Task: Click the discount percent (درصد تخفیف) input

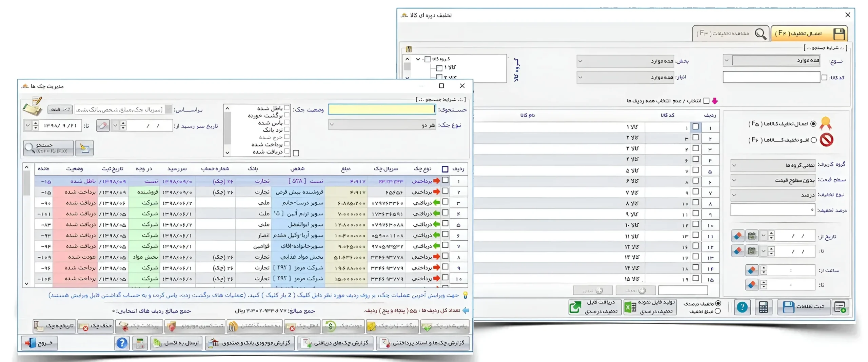Action: click(773, 210)
